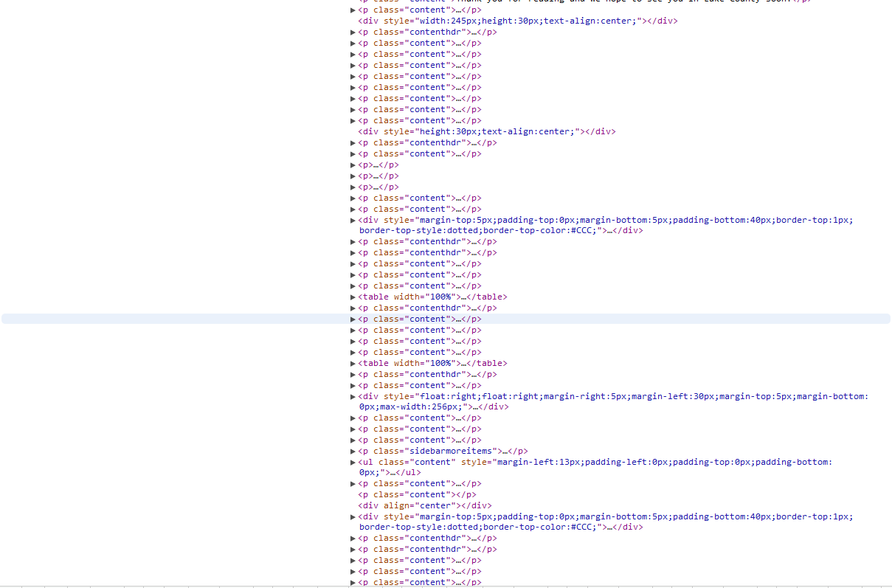
Task: Expand the ul class="content" list node
Action: point(353,462)
